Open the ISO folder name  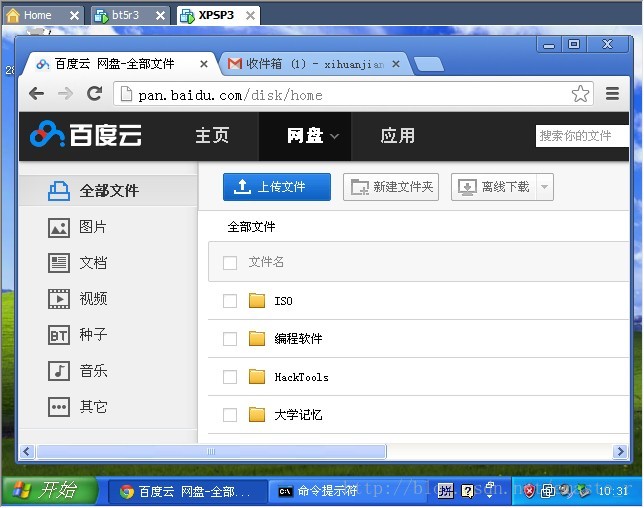tap(283, 301)
